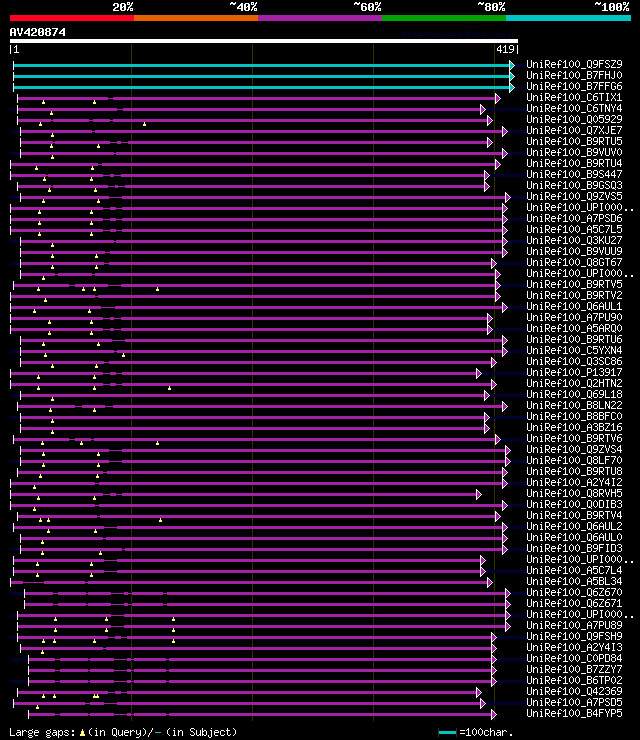Viewport: 640px width, 740px height.
Task: Select hit label UniRef100_A7PU90
Action: [574, 317]
